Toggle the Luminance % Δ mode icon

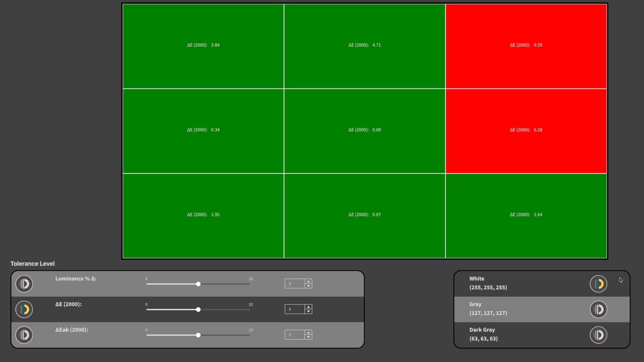(24, 284)
